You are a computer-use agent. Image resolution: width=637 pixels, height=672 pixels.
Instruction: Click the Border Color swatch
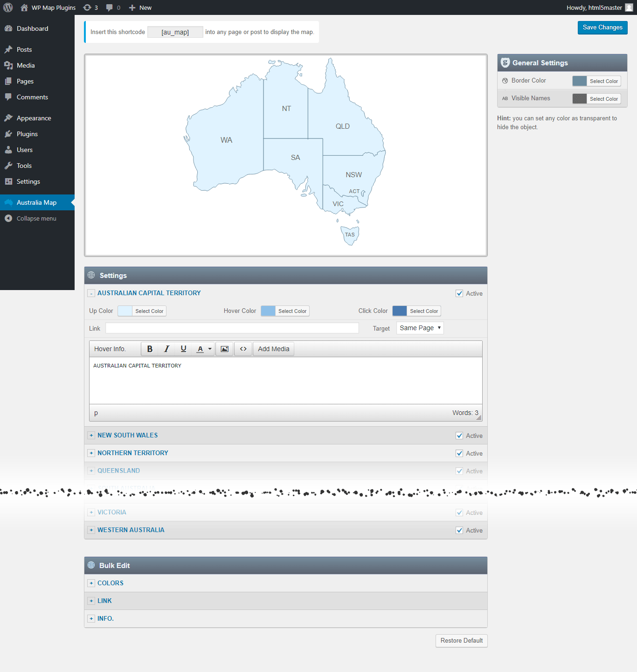(x=580, y=81)
